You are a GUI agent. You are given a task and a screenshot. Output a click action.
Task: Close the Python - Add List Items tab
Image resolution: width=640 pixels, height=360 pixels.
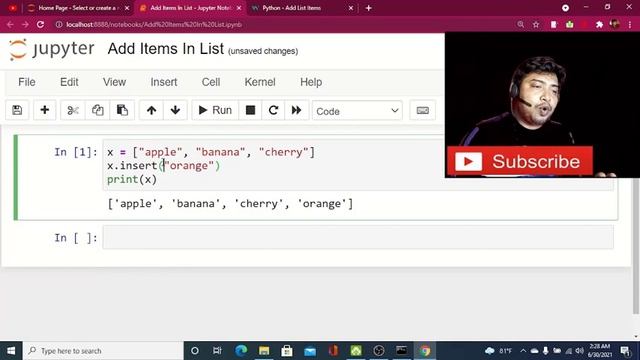(x=351, y=8)
